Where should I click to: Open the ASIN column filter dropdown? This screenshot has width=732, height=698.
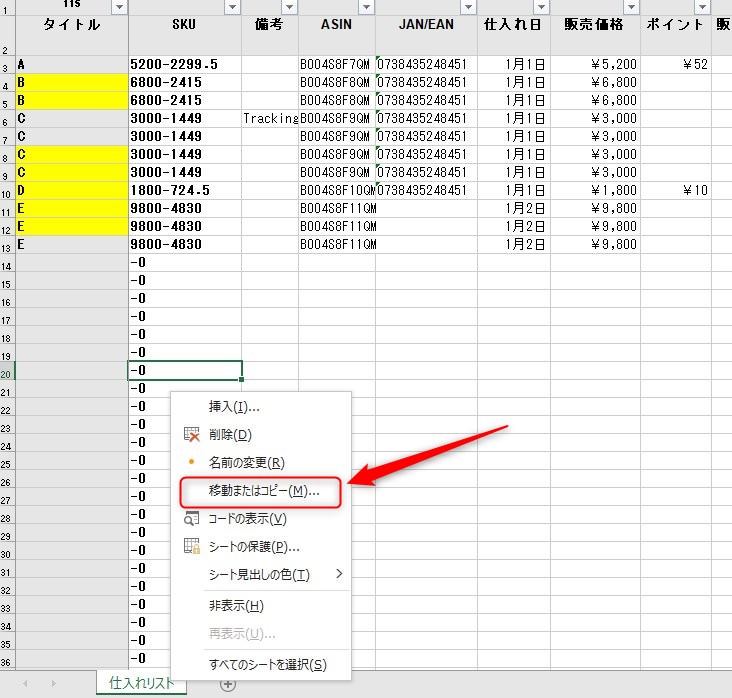point(366,7)
